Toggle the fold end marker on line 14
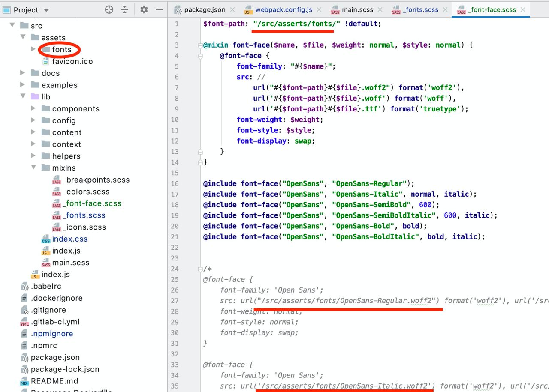Image resolution: width=549 pixels, height=392 pixels. pyautogui.click(x=200, y=162)
